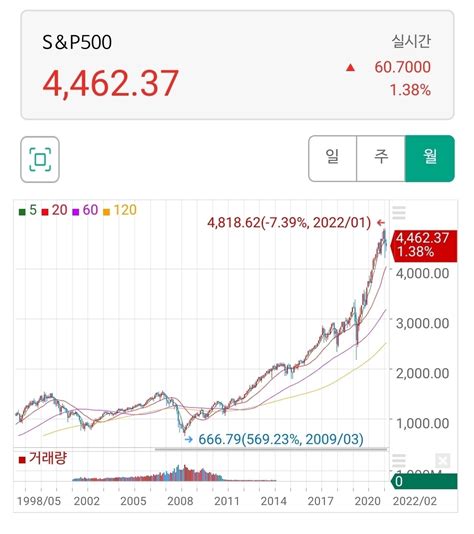The height and width of the screenshot is (534, 474).
Task: Open volume panel hamburger menu icon
Action: [x=399, y=461]
